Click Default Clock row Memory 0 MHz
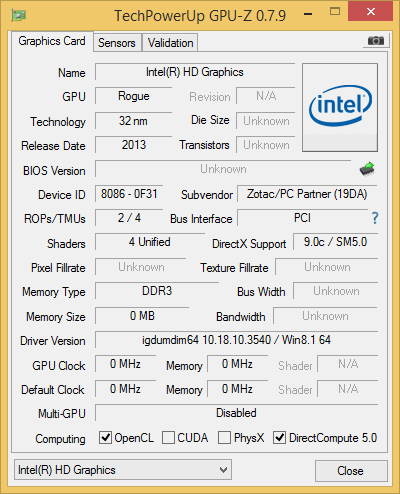The height and width of the screenshot is (494, 400). 237,388
